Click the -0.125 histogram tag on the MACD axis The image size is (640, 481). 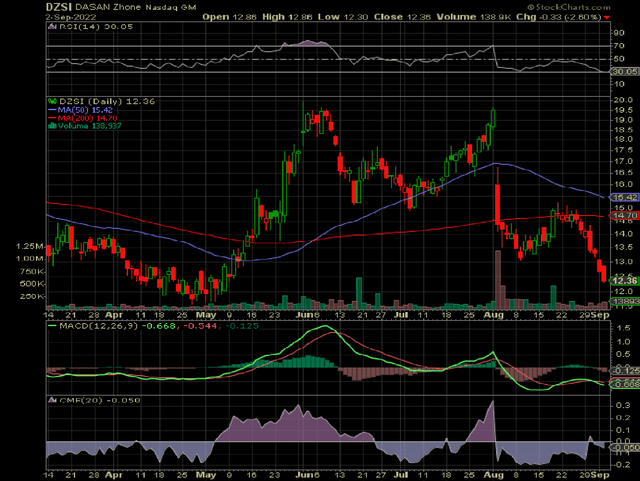coord(626,371)
